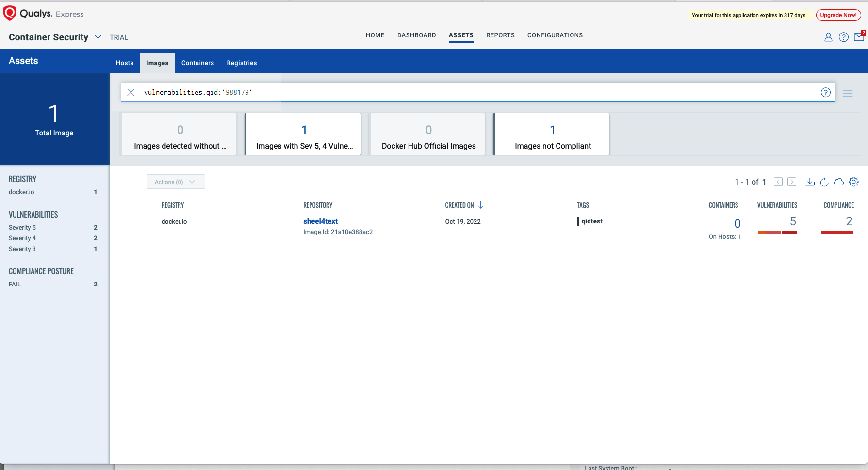Switch to Images tab
The height and width of the screenshot is (470, 868).
158,63
